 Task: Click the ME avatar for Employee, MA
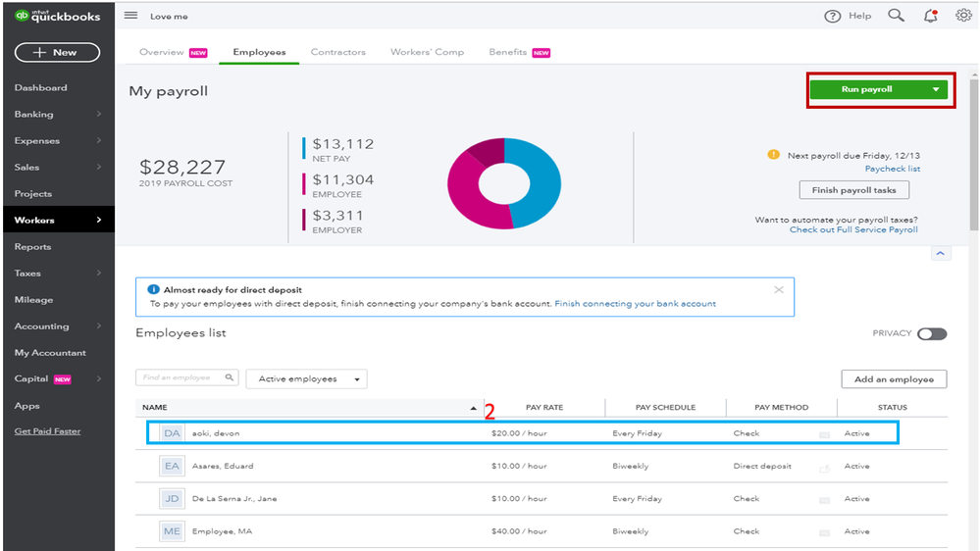(x=172, y=531)
